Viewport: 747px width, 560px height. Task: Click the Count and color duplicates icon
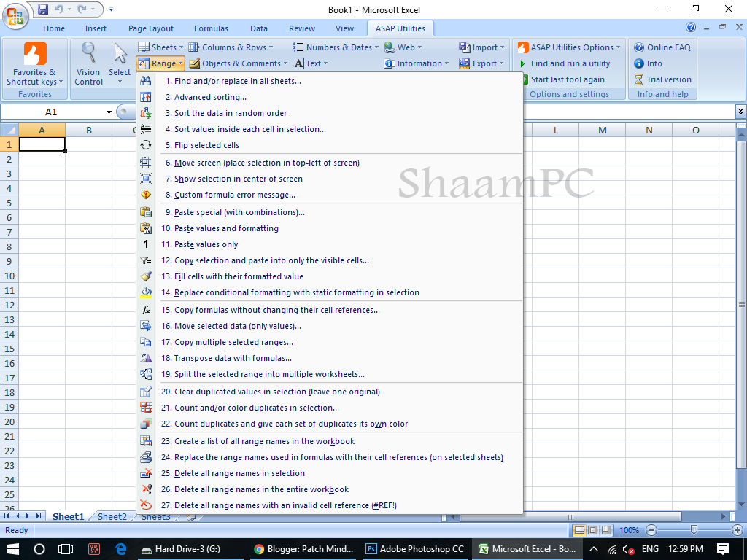click(x=146, y=408)
